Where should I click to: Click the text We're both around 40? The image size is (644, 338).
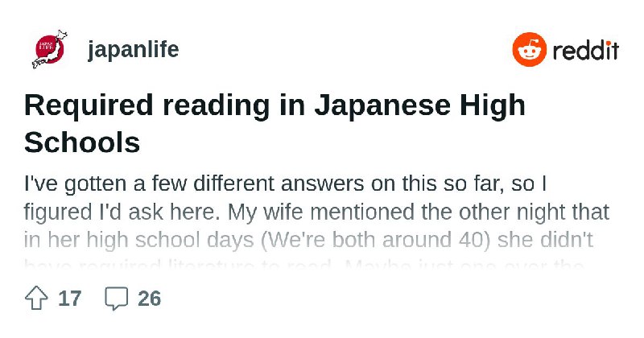(375, 241)
